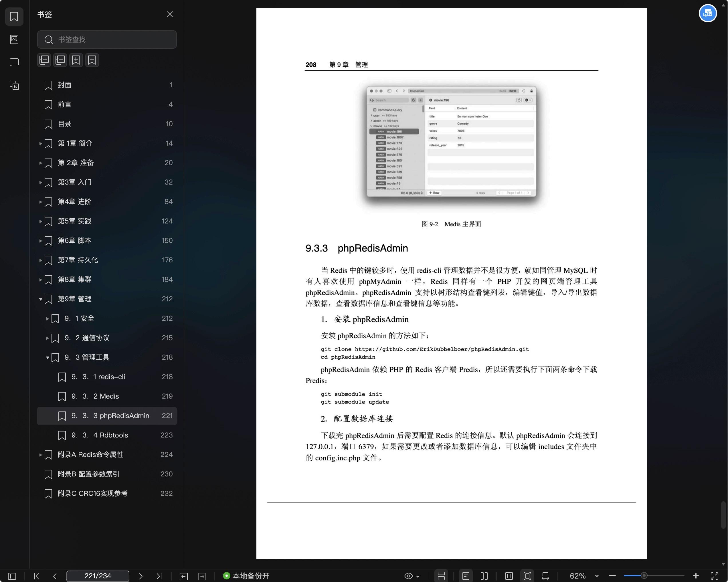This screenshot has height=582, width=728.
Task: Collapse 第9章 管理 bookmark
Action: tap(41, 299)
